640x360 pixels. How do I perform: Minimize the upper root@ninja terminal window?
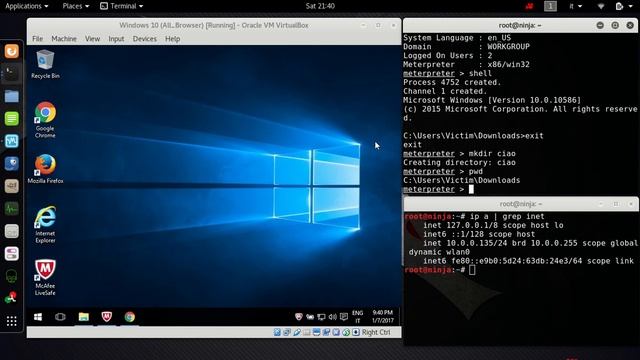click(600, 25)
